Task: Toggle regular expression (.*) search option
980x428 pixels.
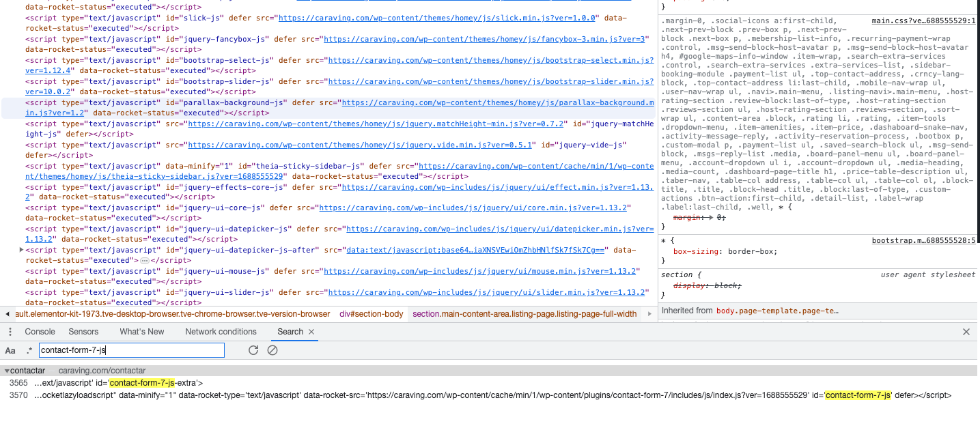Action: pyautogui.click(x=29, y=350)
